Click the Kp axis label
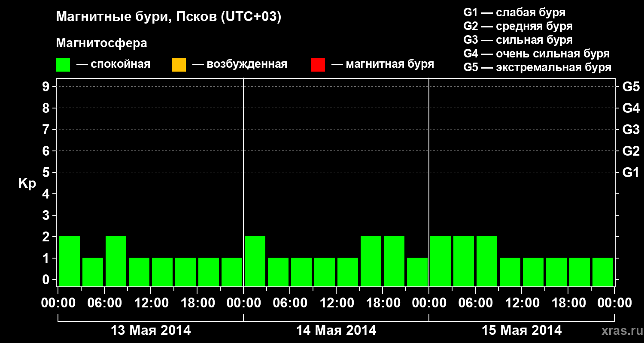Image resolution: width=644 pixels, height=343 pixels. tap(27, 184)
